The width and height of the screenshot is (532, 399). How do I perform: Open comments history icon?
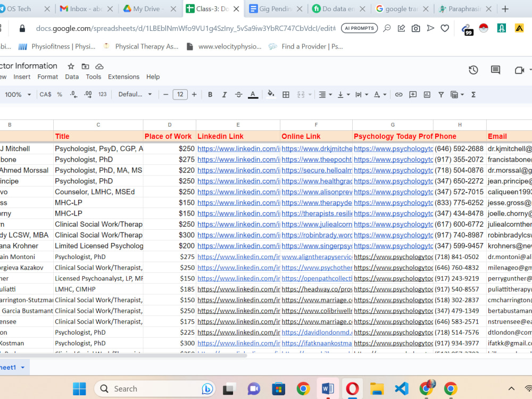pos(495,70)
